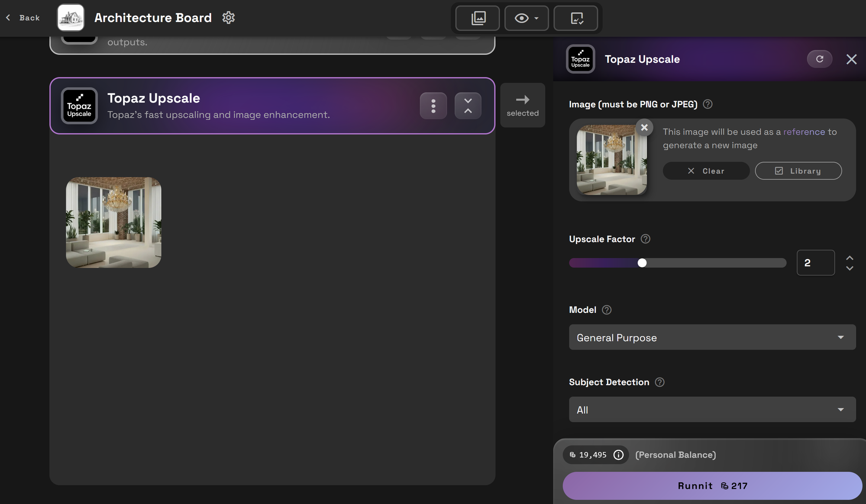Screen dimensions: 866x504
Task: Show help for Upscale Factor
Action: point(645,239)
